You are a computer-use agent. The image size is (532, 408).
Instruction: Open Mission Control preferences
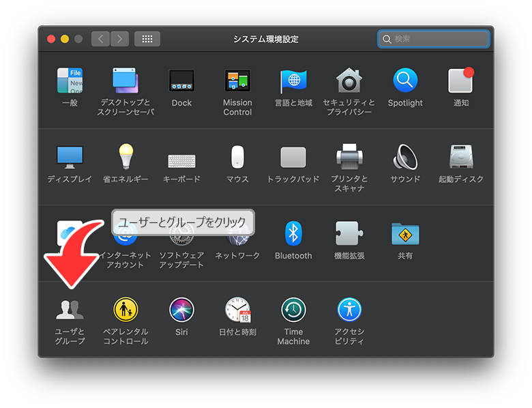click(237, 81)
